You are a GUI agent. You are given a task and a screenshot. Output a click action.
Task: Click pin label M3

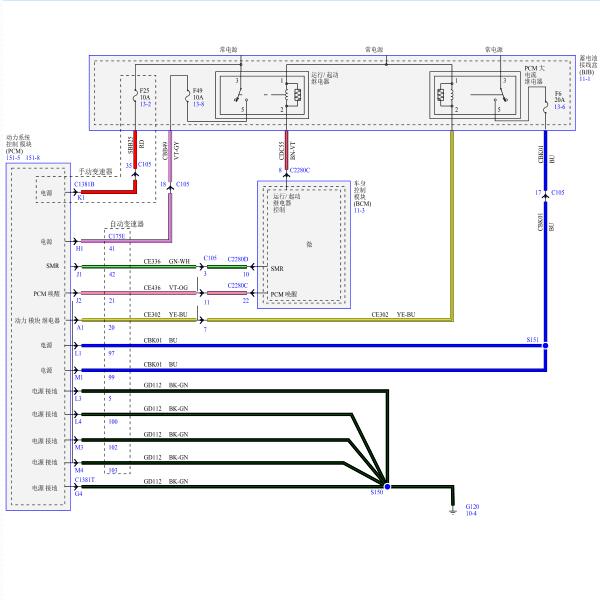[79, 447]
